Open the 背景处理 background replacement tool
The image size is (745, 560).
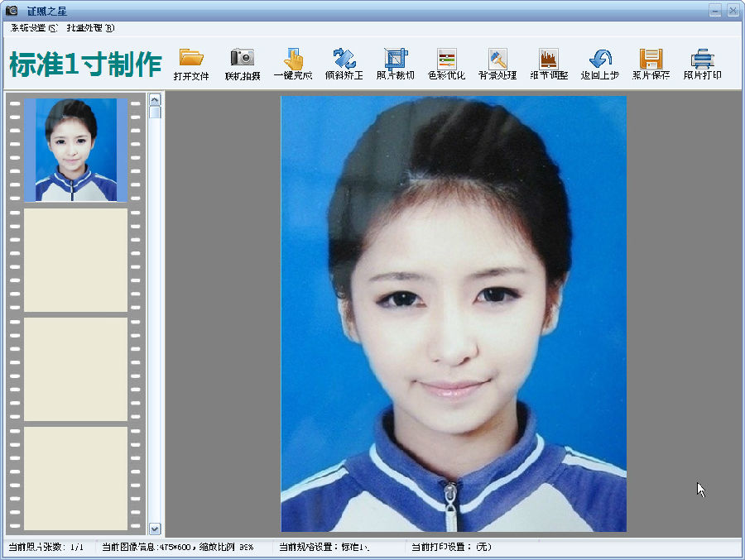click(x=497, y=65)
